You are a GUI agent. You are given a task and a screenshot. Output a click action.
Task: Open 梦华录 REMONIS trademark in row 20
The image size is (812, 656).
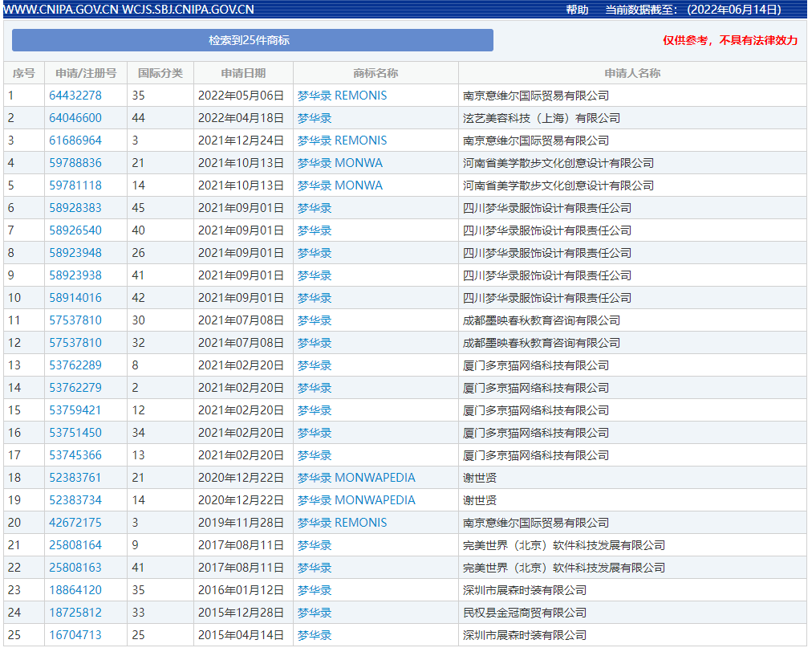tap(342, 523)
